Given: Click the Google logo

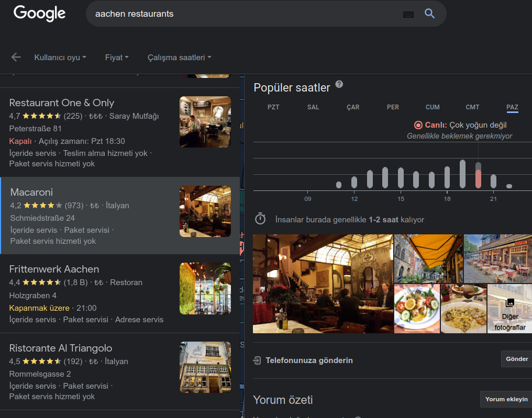Looking at the screenshot, I should pyautogui.click(x=39, y=14).
